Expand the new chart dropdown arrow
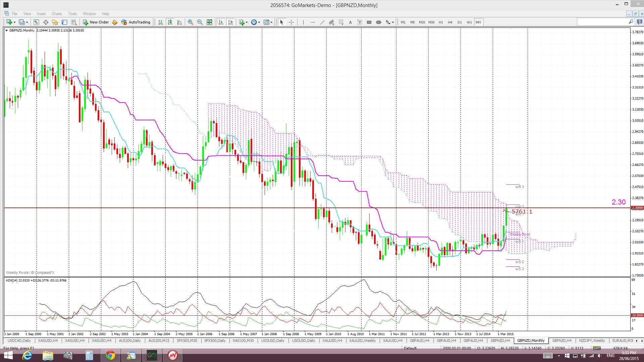Screen dimensions: 644x362 coord(14,22)
